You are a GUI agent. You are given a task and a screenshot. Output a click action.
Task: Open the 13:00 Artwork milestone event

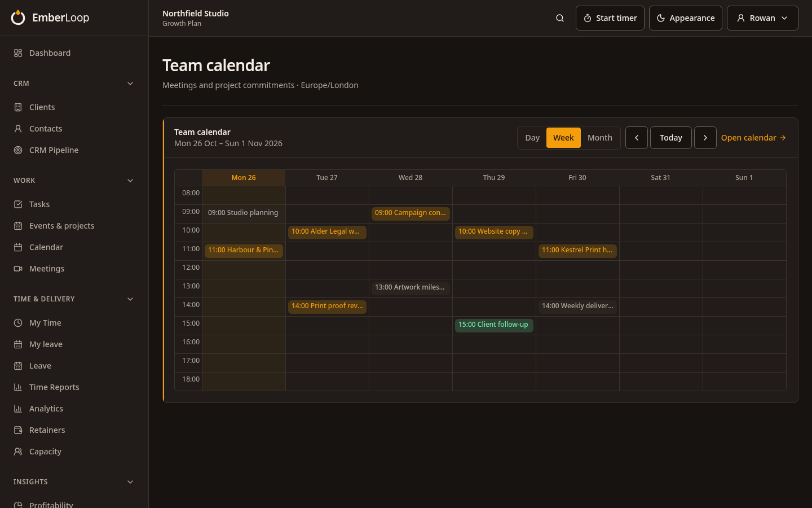411,287
